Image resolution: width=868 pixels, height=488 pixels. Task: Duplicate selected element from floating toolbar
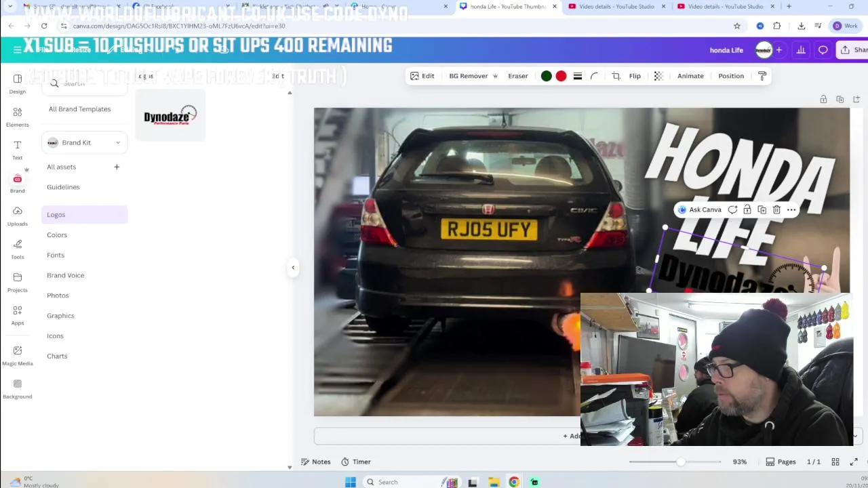point(762,210)
